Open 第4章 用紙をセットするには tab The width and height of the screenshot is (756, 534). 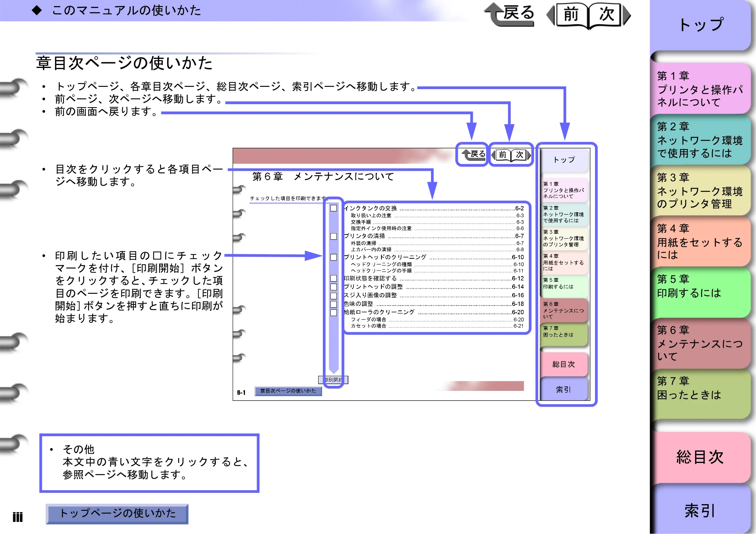700,242
